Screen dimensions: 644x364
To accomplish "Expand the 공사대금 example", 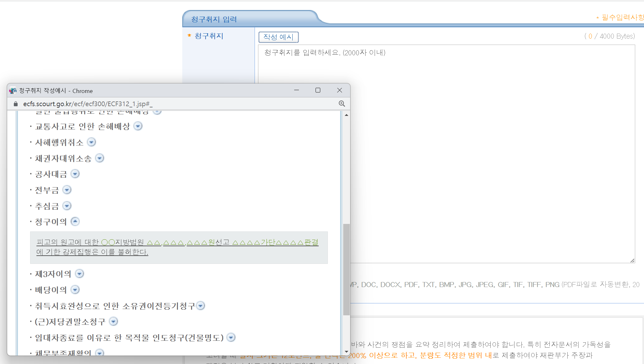I will pos(75,174).
